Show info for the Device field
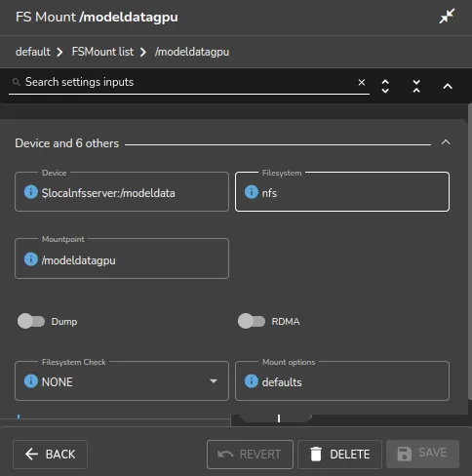Screen dimensions: 472x476 pyautogui.click(x=31, y=192)
